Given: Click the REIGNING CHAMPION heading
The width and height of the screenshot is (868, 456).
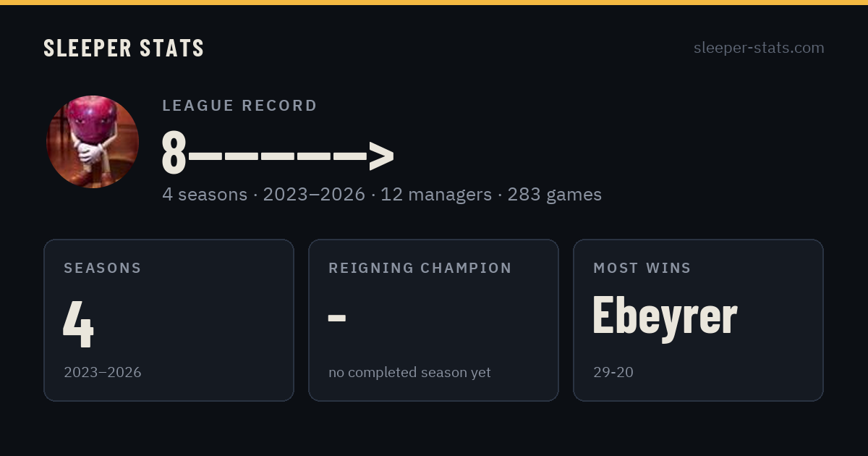Looking at the screenshot, I should pyautogui.click(x=420, y=268).
